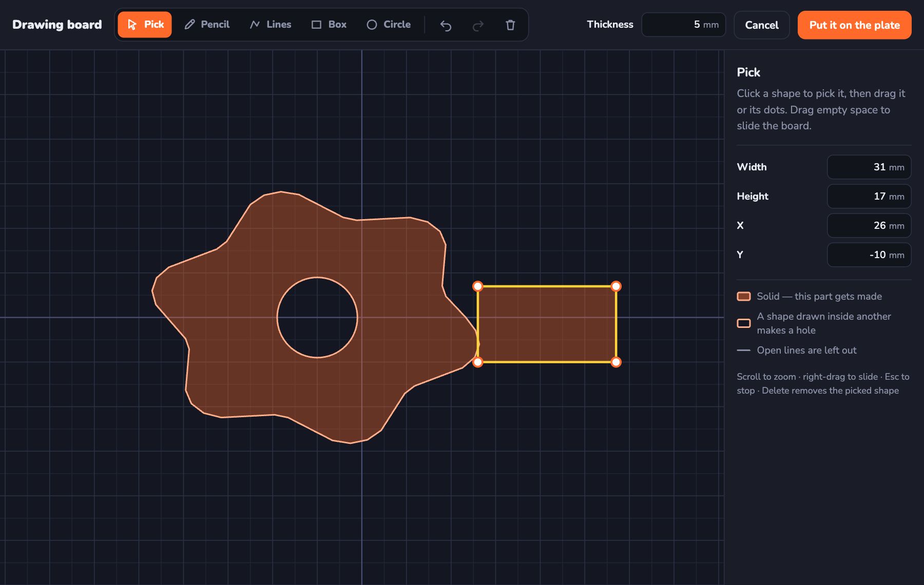Undo the last action
Viewport: 924px width, 585px height.
pyautogui.click(x=446, y=25)
